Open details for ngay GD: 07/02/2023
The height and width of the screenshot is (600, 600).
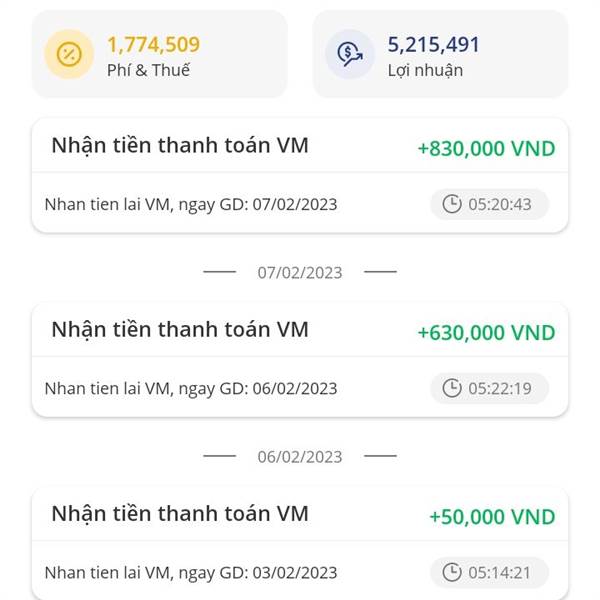coord(191,204)
